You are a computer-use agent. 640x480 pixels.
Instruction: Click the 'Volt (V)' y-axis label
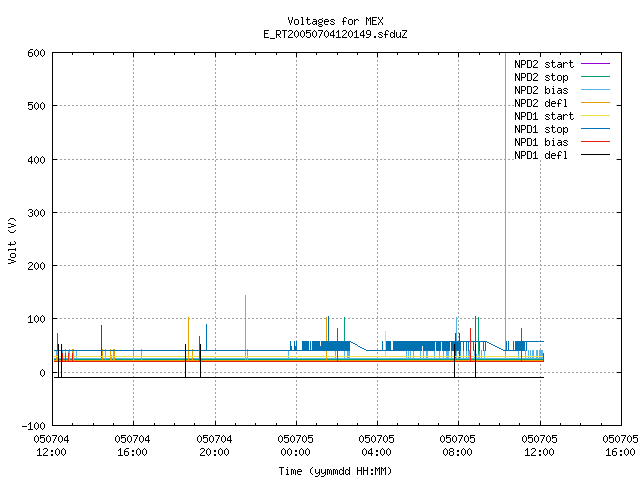coord(12,240)
